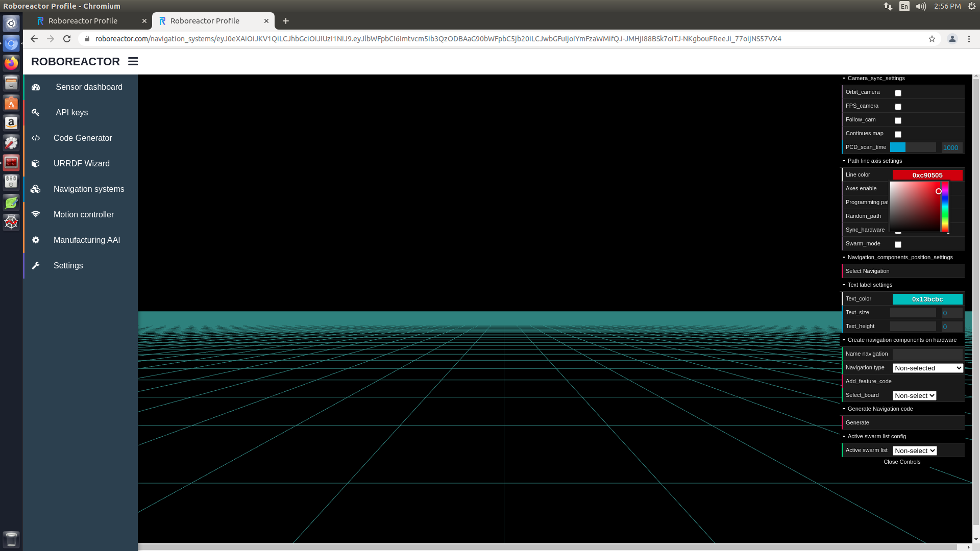Close the first Roboreactor Profile tab
This screenshot has height=551, width=980.
tap(144, 21)
